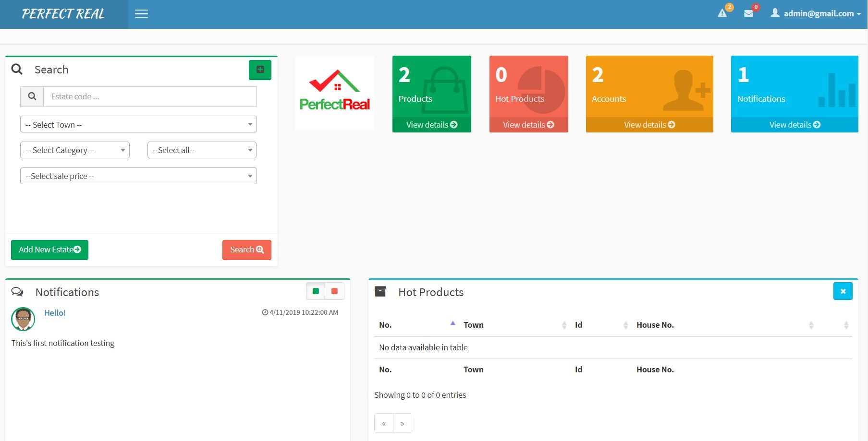Click the PerfectReal logo image

tap(335, 93)
